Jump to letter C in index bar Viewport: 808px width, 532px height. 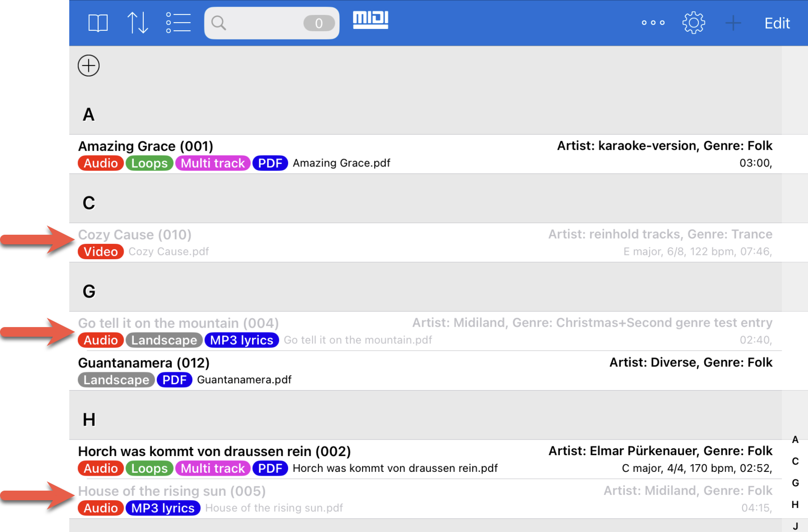tap(795, 461)
